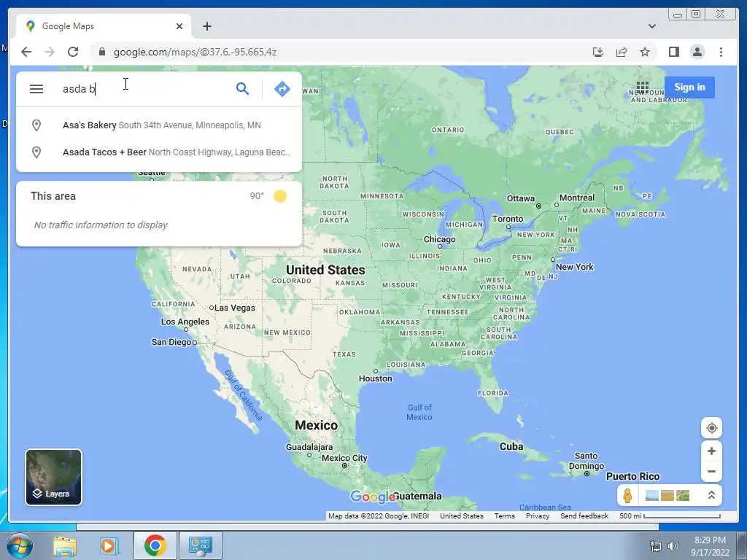The width and height of the screenshot is (747, 560).
Task: Open the Google Maps hamburger menu
Action: click(36, 88)
